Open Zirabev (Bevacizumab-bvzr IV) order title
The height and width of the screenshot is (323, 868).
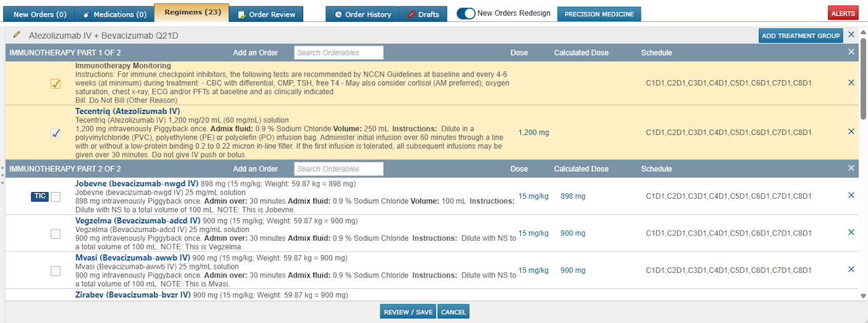pos(133,295)
